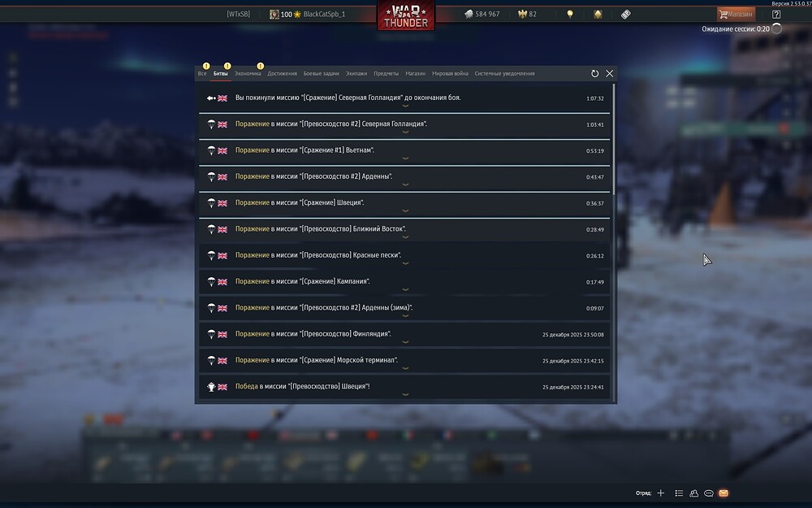The height and width of the screenshot is (508, 812).
Task: Open the Боевые задачи tab
Action: [321, 74]
